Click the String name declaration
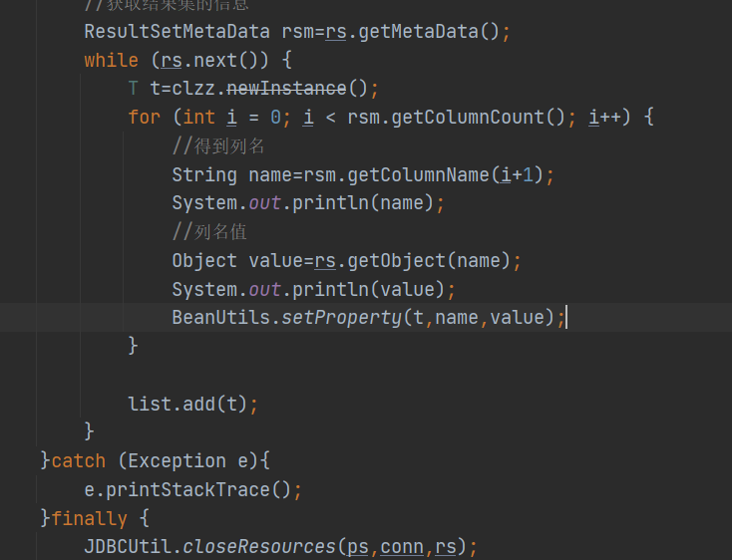The width and height of the screenshot is (732, 560). pos(232,174)
